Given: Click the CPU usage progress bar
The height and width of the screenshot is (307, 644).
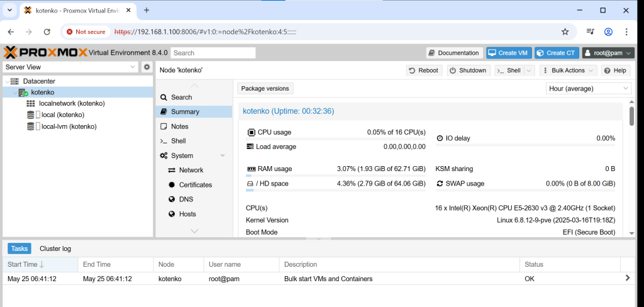Looking at the screenshot, I should [x=336, y=139].
